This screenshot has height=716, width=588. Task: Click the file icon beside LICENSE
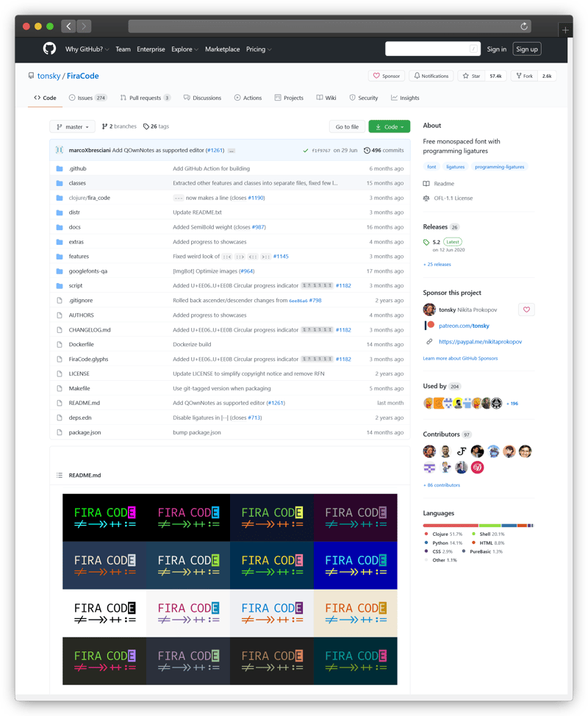(x=60, y=373)
